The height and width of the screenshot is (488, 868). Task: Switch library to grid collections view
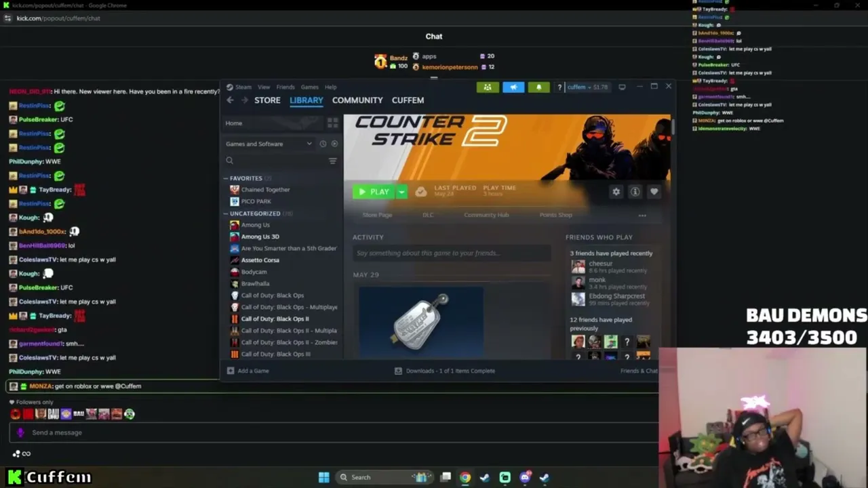332,123
